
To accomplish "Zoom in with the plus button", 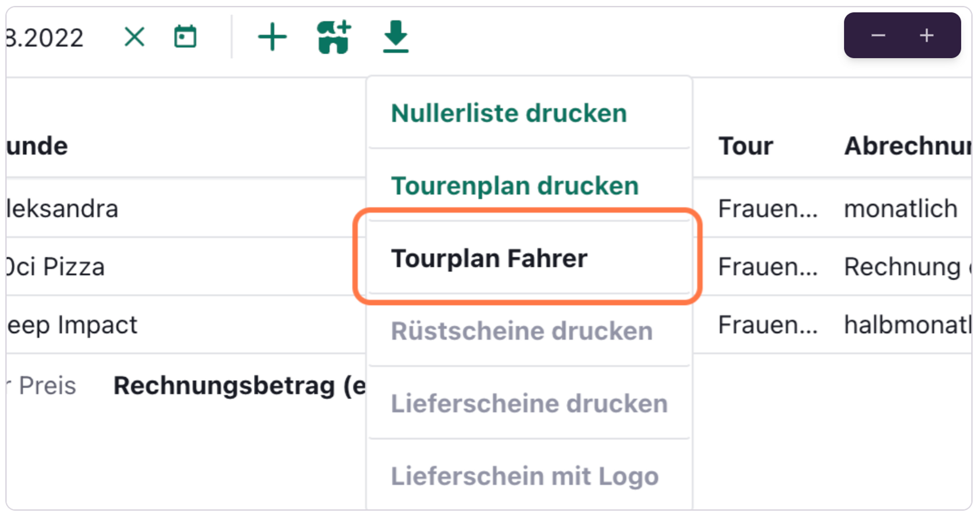I will tap(926, 36).
